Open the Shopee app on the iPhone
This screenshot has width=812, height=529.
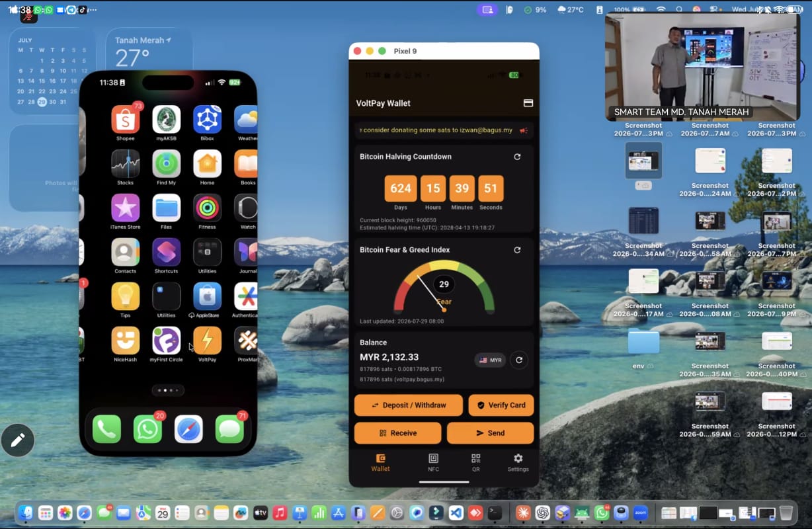125,119
